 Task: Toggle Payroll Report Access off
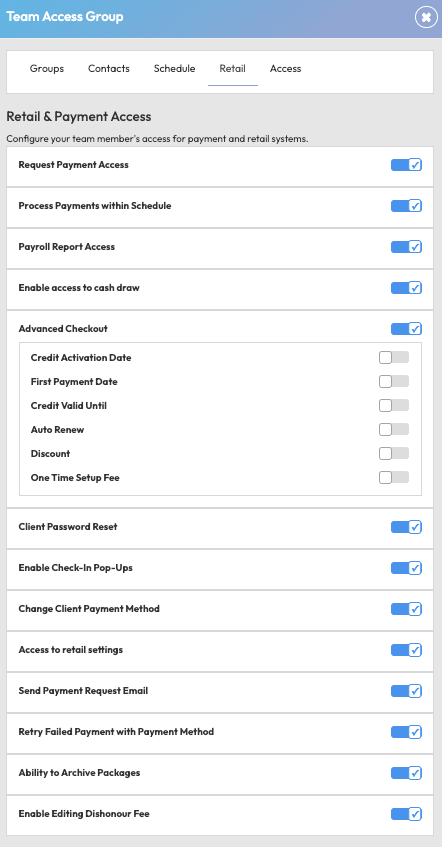click(406, 247)
